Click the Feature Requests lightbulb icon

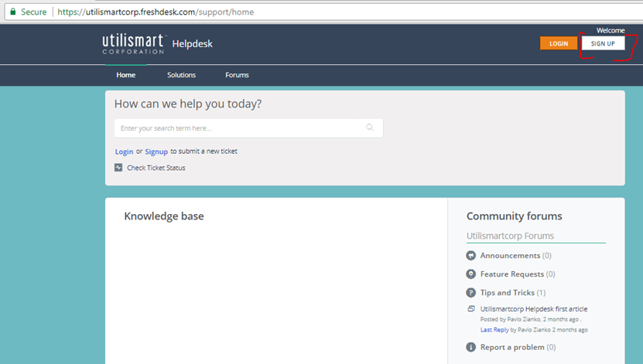click(x=470, y=274)
